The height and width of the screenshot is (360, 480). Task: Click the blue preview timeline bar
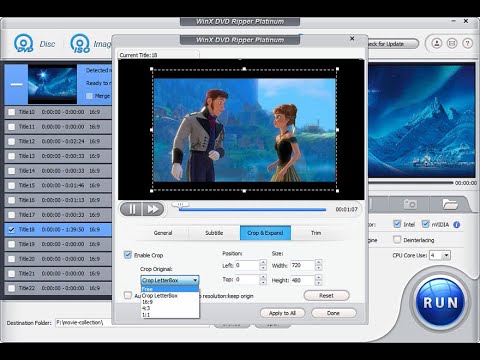[x=252, y=210]
